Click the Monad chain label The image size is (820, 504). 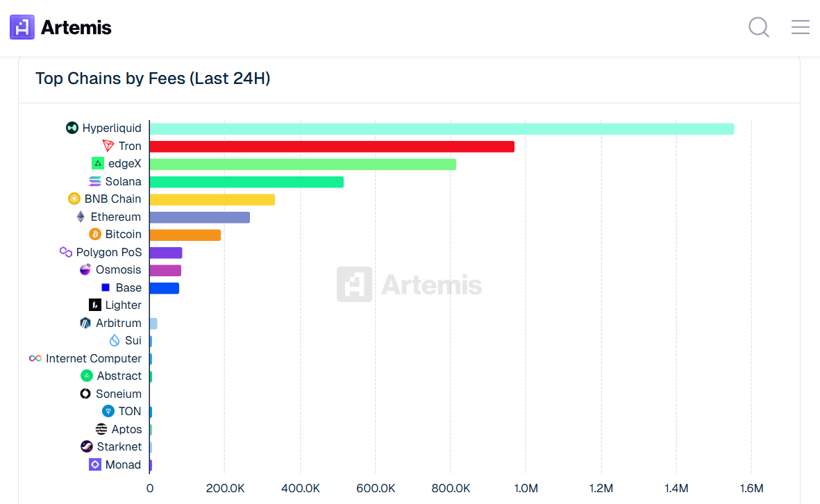click(x=123, y=464)
